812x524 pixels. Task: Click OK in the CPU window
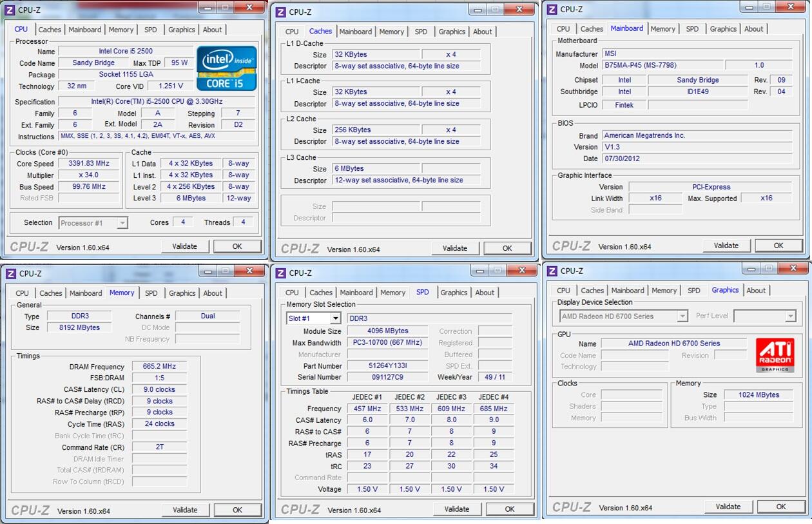[237, 246]
